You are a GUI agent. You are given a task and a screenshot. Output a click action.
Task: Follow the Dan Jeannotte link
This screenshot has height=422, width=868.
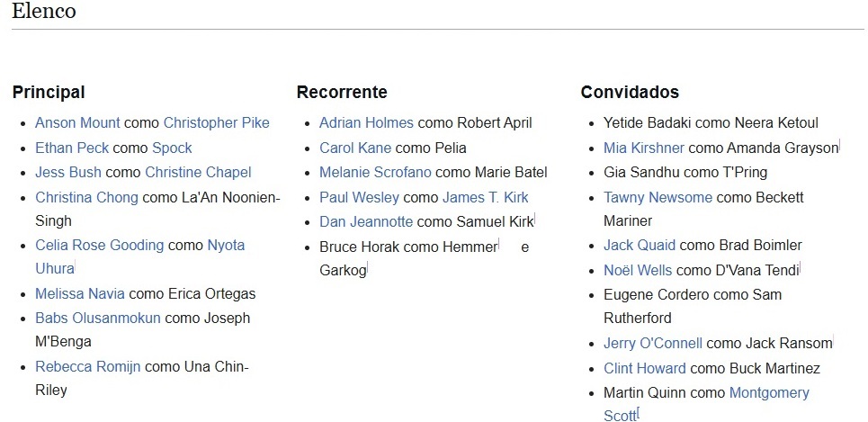(x=366, y=222)
